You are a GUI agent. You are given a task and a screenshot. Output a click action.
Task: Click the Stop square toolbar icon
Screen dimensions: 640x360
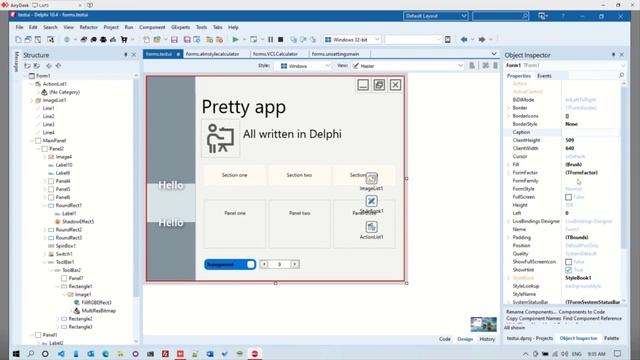click(281, 40)
